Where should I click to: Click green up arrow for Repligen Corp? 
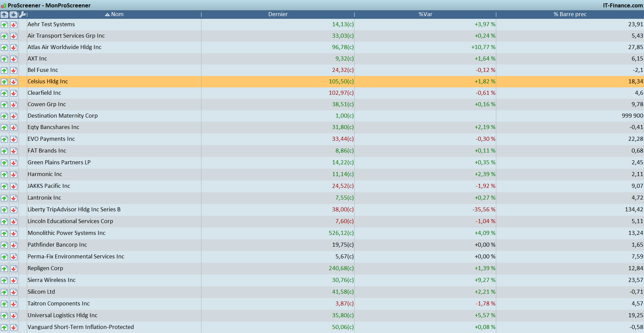click(4, 268)
